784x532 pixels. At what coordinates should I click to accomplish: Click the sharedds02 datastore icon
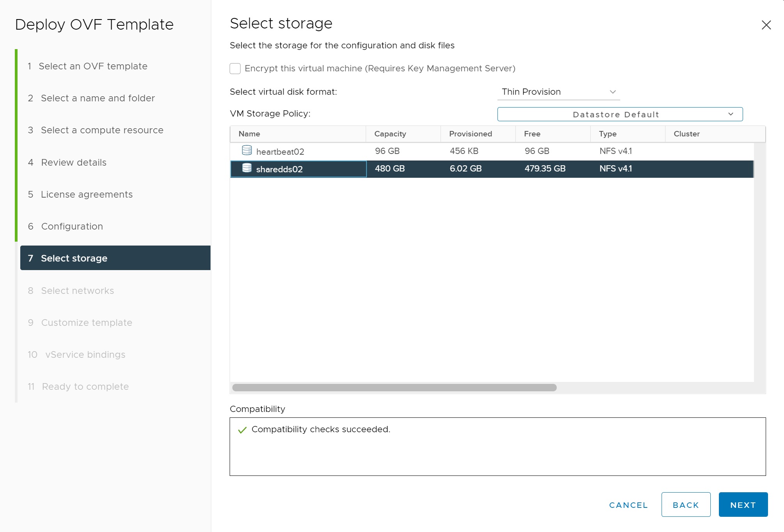tap(247, 168)
